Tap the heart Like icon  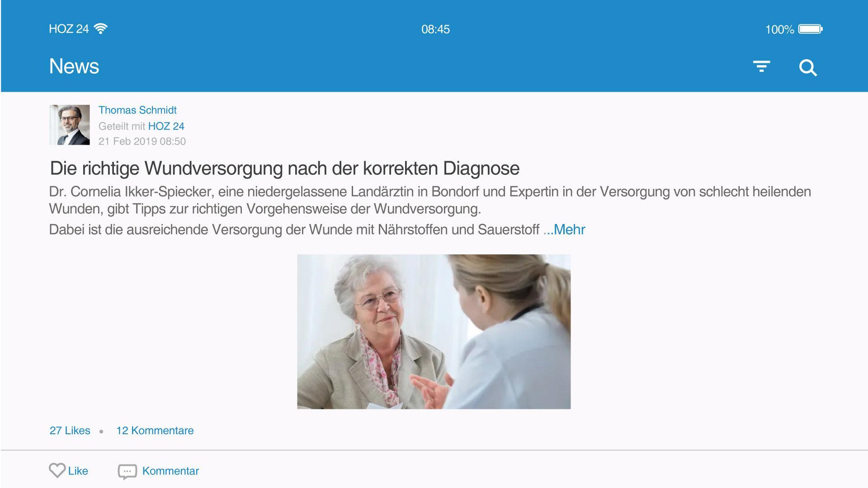pyautogui.click(x=57, y=470)
